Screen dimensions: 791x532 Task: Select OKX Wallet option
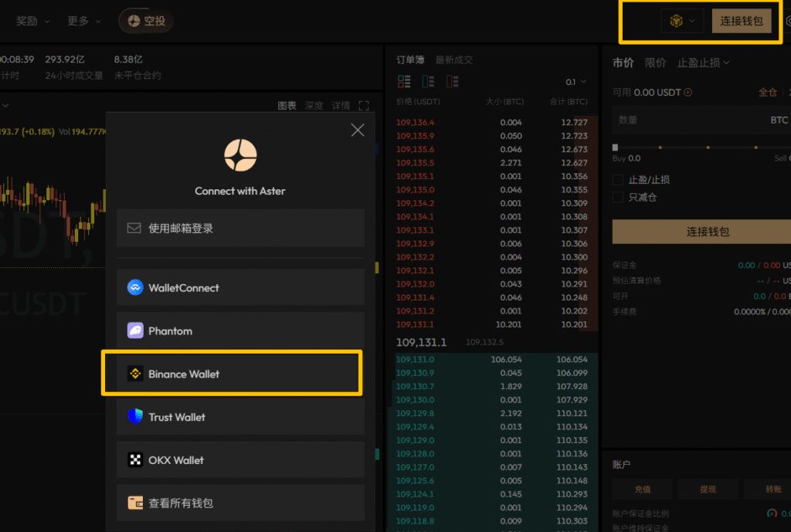(x=240, y=460)
